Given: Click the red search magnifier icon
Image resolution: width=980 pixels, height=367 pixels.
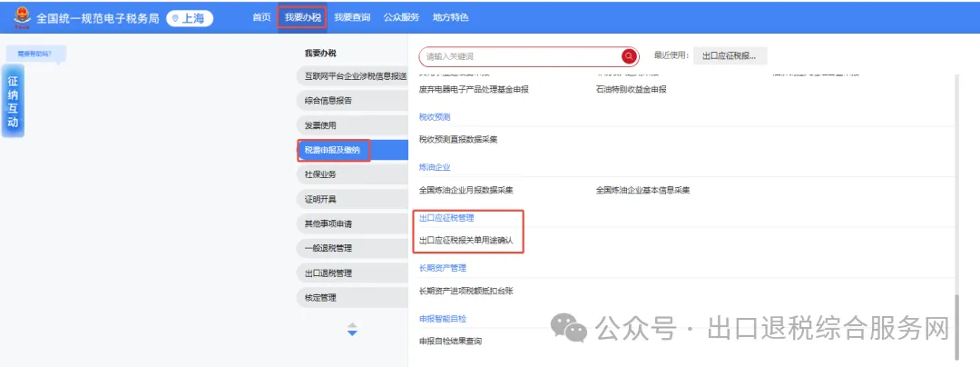Looking at the screenshot, I should point(628,56).
